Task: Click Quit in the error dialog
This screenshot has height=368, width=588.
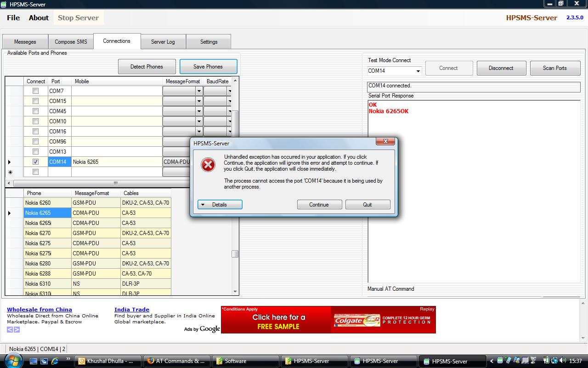Action: 367,205
